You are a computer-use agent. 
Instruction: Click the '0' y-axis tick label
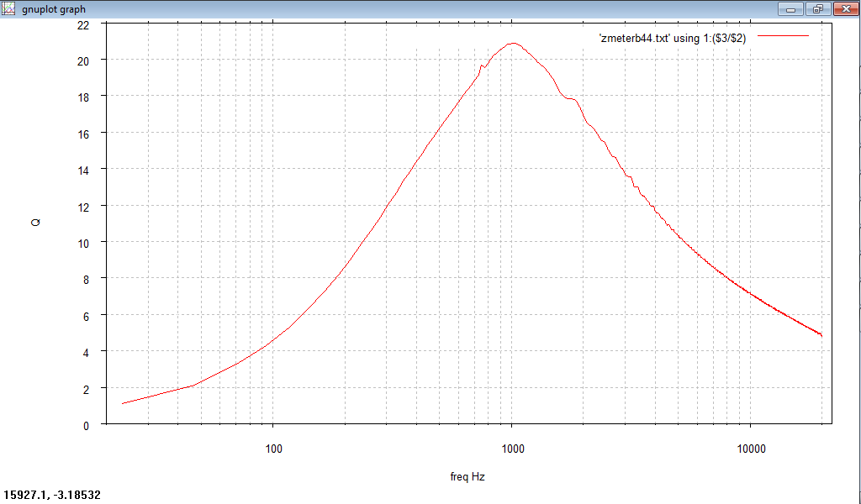(86, 426)
